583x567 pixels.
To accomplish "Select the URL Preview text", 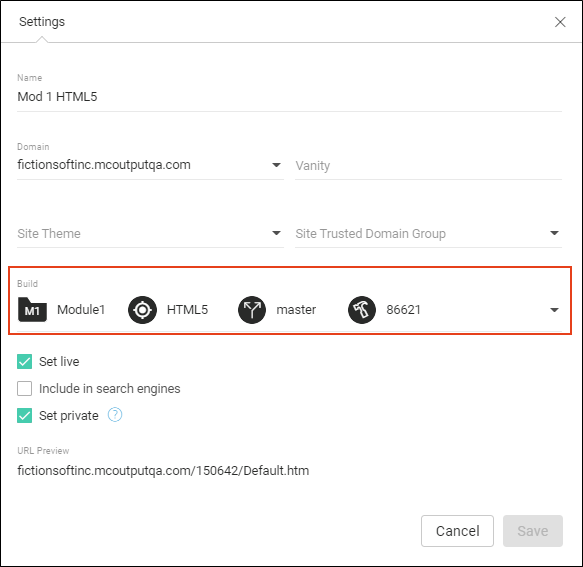I will 163,471.
